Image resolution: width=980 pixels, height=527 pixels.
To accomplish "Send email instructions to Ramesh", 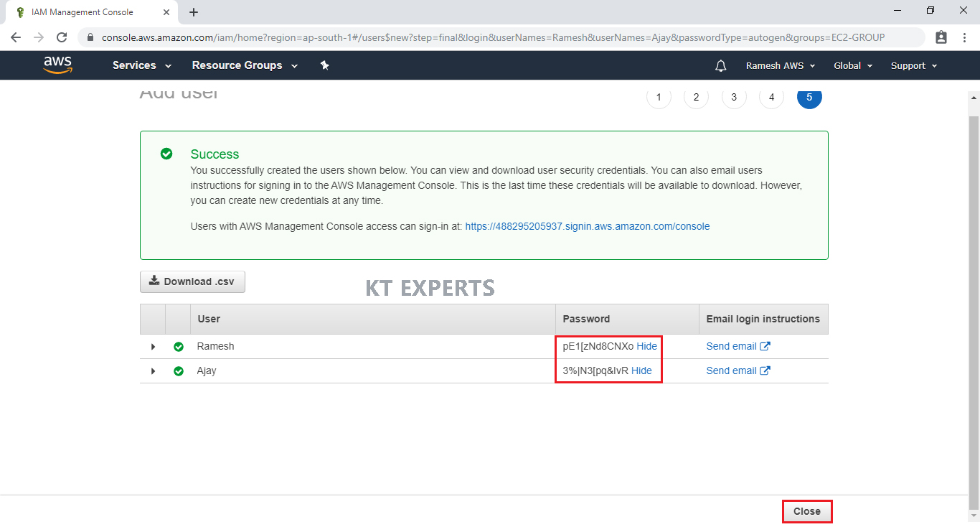I will point(738,346).
